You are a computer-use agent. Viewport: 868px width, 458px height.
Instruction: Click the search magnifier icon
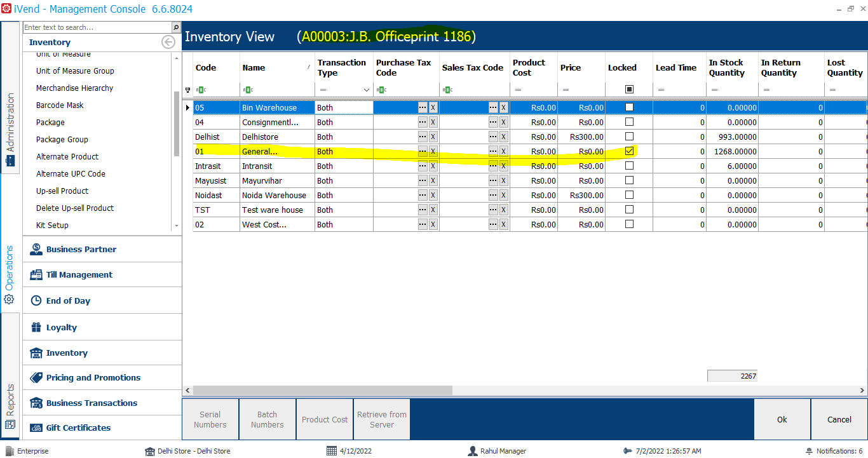pos(176,27)
